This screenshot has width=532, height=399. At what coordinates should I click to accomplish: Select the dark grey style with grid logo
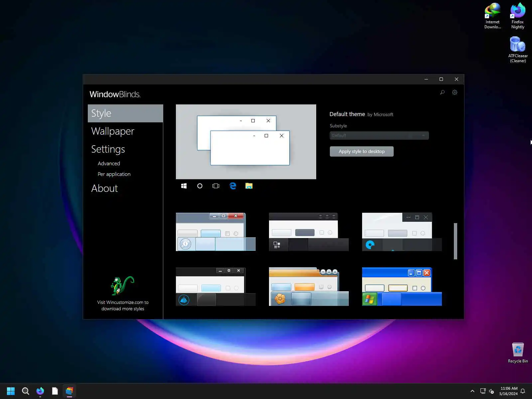click(x=309, y=232)
